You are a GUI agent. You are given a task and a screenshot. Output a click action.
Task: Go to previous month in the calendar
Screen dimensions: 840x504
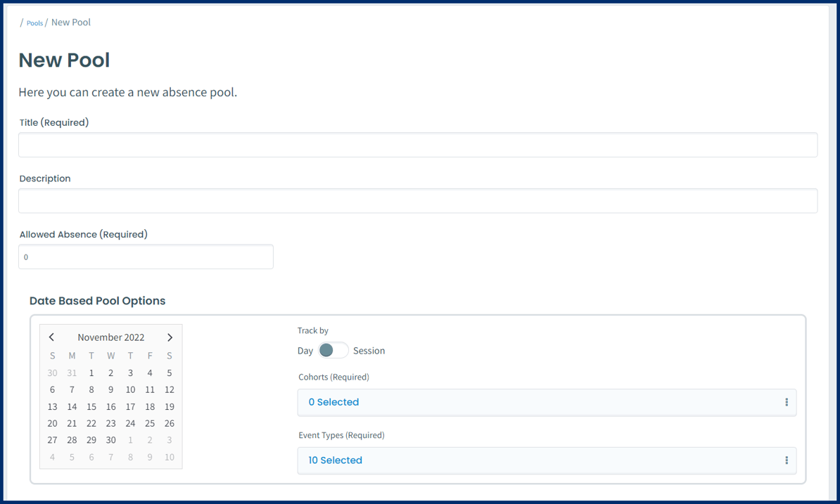pyautogui.click(x=51, y=337)
